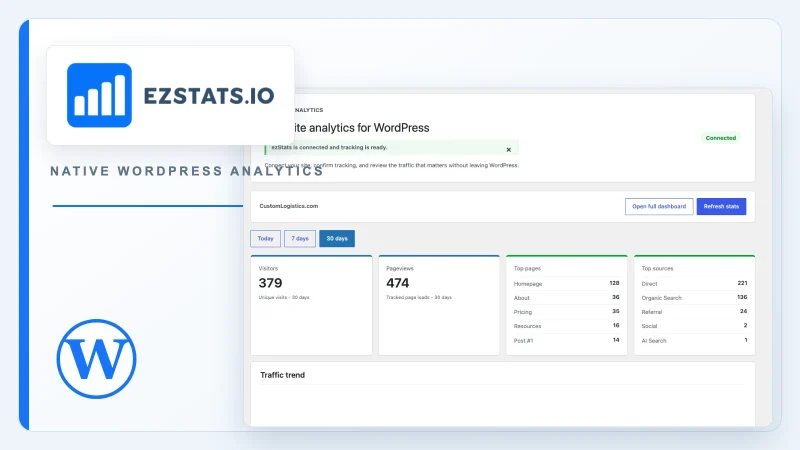The image size is (800, 450).
Task: Click the CustomLogistics.com site name
Action: click(x=289, y=206)
